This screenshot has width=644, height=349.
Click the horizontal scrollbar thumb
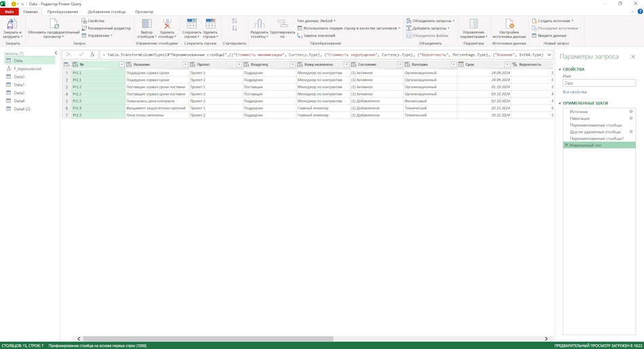208,339
